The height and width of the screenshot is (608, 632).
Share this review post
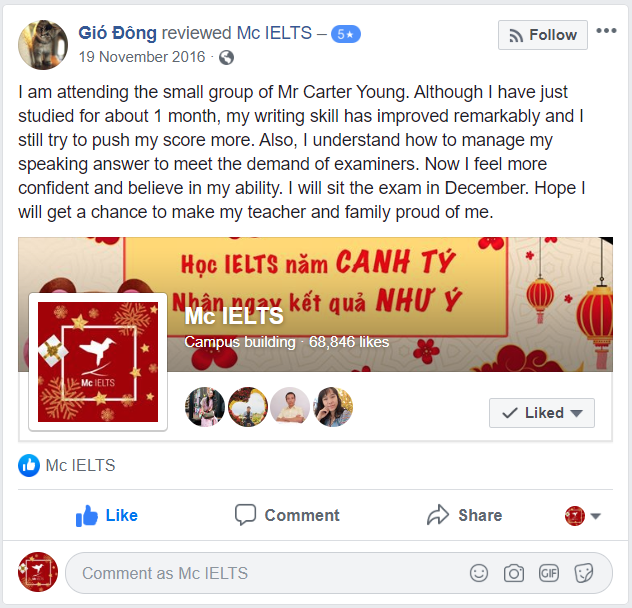point(464,515)
